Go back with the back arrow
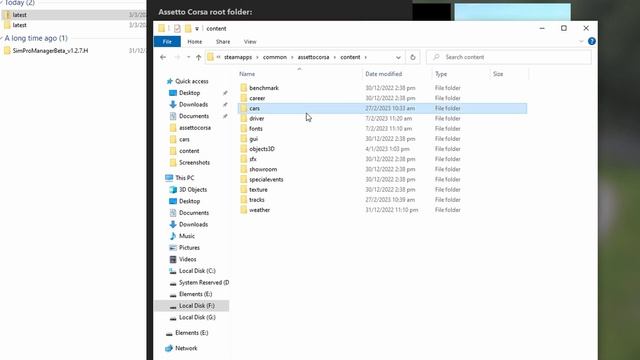This screenshot has height=360, width=640. [x=163, y=57]
